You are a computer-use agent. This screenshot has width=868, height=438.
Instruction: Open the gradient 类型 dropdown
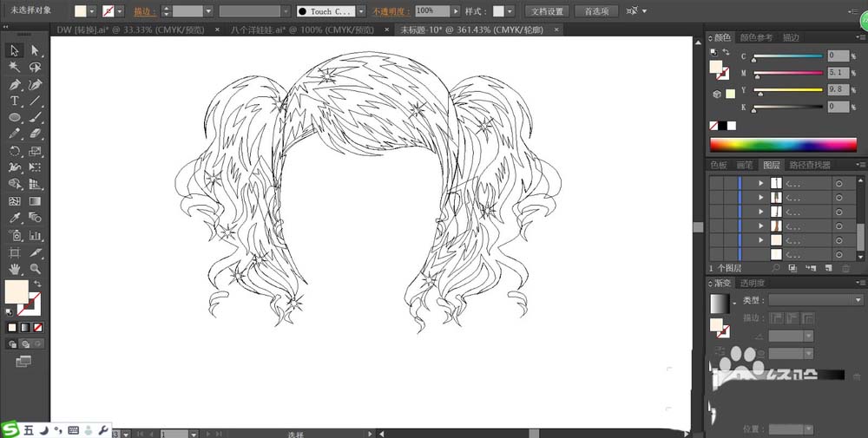coord(816,300)
